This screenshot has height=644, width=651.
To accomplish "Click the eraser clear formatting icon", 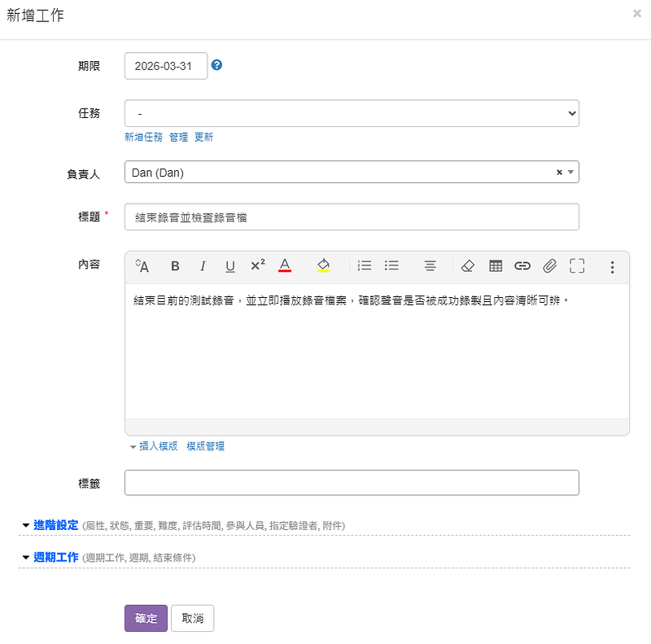I will 467,265.
